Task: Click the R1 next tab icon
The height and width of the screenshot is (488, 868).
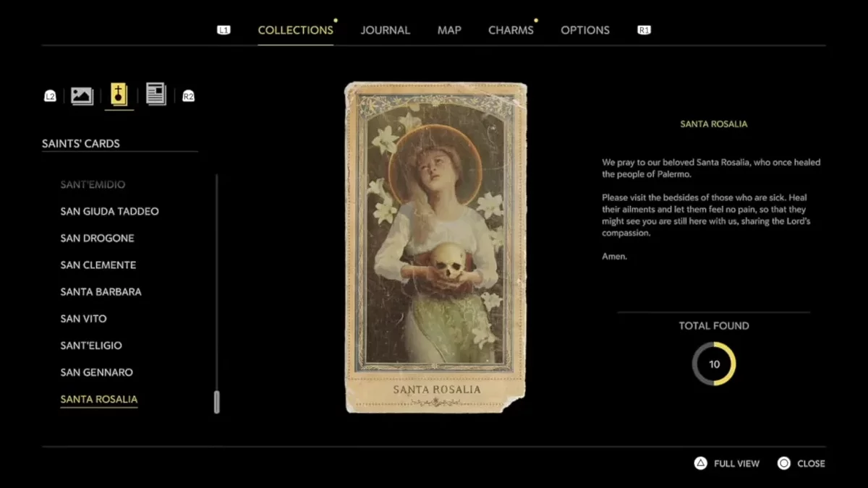Action: 644,30
